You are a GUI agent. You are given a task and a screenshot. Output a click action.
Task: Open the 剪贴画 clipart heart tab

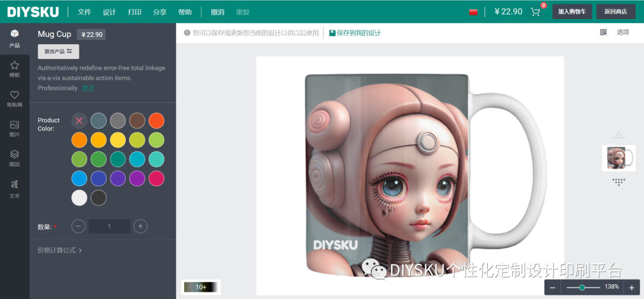[14, 99]
